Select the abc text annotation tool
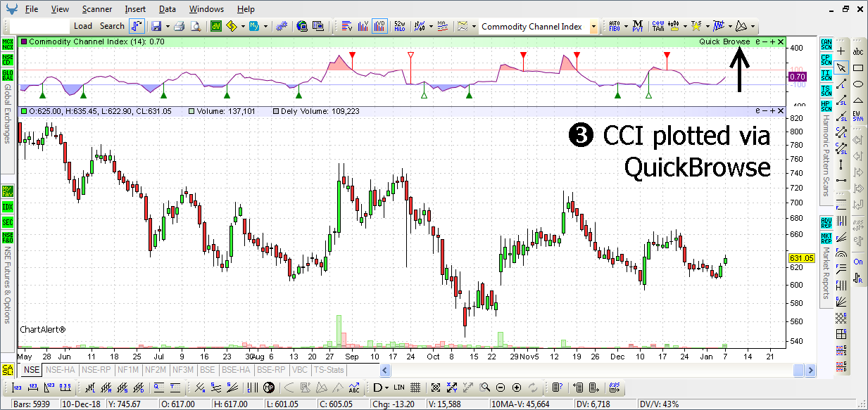The width and height of the screenshot is (868, 410). [858, 51]
